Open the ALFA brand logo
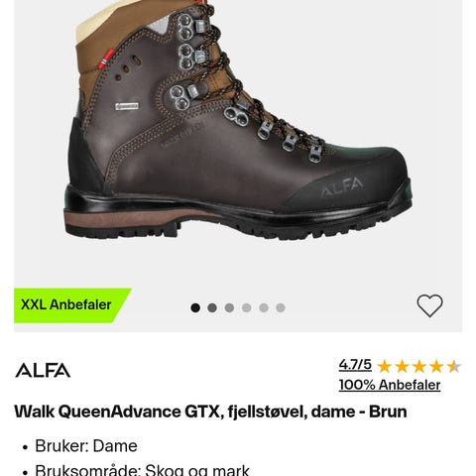The width and height of the screenshot is (476, 476). point(43,370)
